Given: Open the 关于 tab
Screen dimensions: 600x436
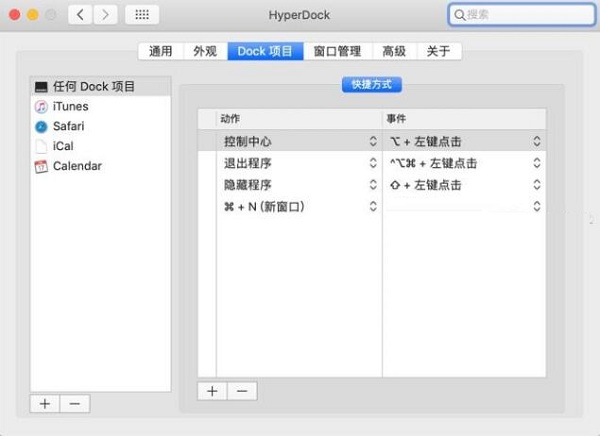Looking at the screenshot, I should click(x=439, y=51).
